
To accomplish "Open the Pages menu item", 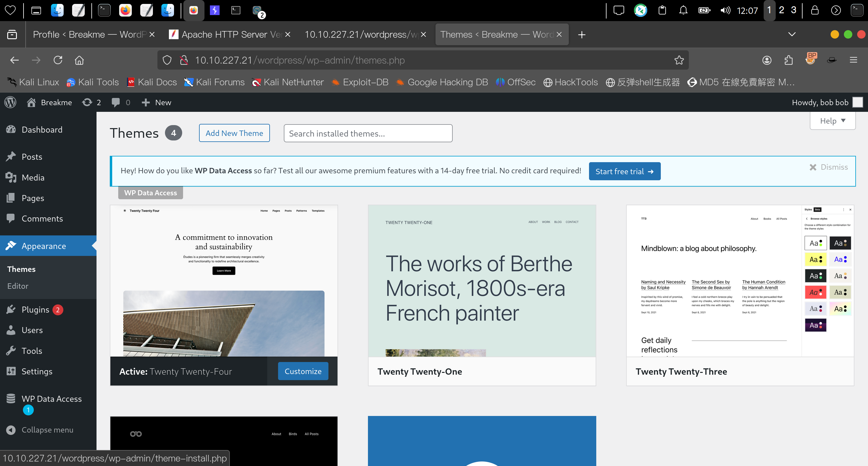I will (33, 198).
